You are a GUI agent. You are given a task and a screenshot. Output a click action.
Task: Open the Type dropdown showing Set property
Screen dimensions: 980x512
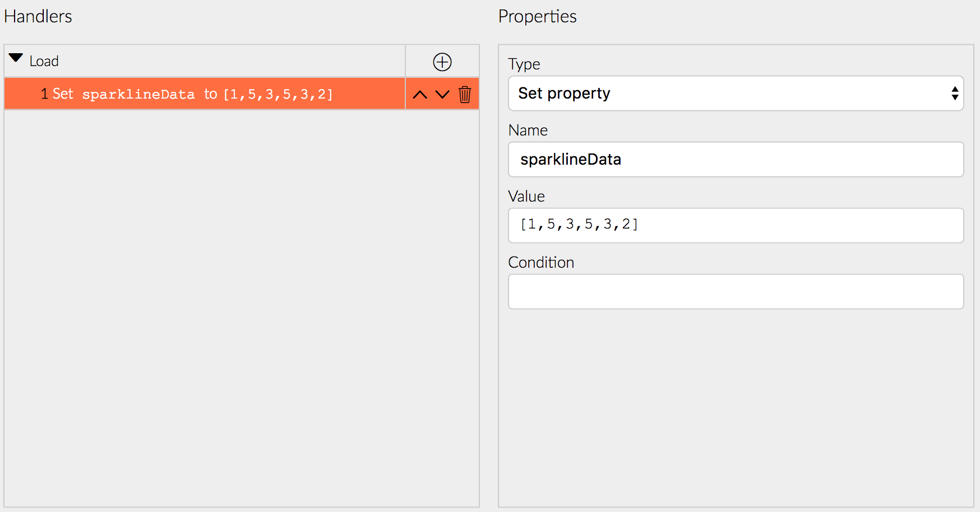click(x=736, y=93)
